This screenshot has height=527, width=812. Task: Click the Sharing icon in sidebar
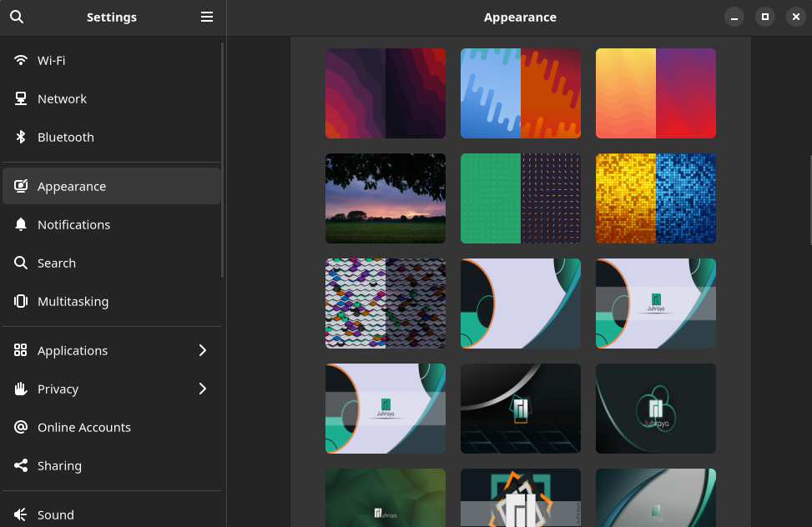tap(21, 465)
